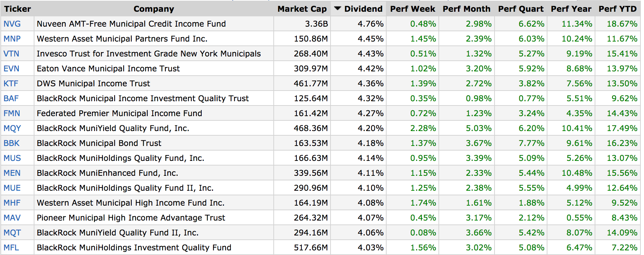Sort by Perf Quart column
Image resolution: width=644 pixels, height=255 pixels.
521,9
